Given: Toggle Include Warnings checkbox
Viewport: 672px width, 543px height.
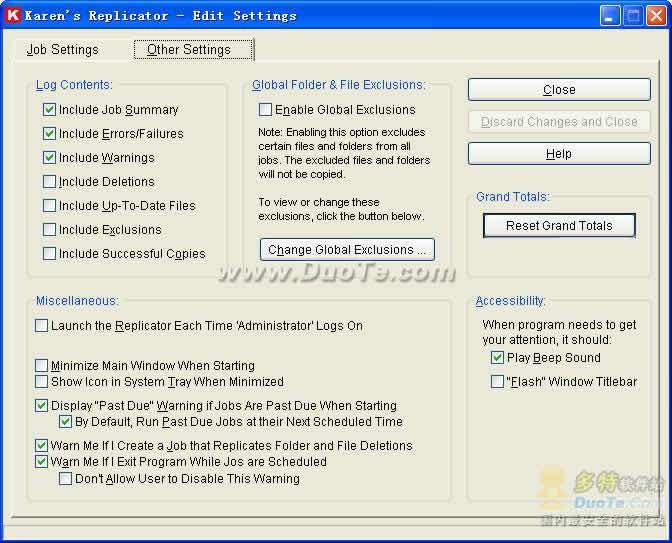Looking at the screenshot, I should click(49, 158).
